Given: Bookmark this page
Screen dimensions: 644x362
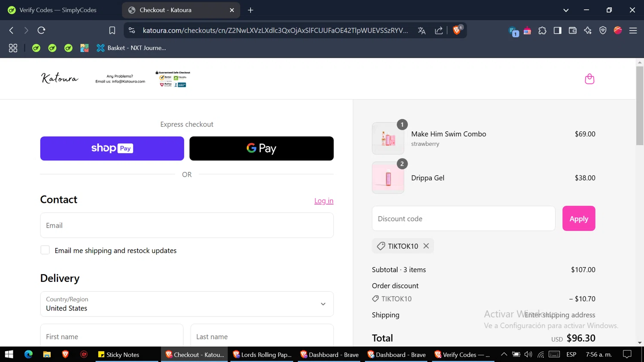Looking at the screenshot, I should coord(112,30).
